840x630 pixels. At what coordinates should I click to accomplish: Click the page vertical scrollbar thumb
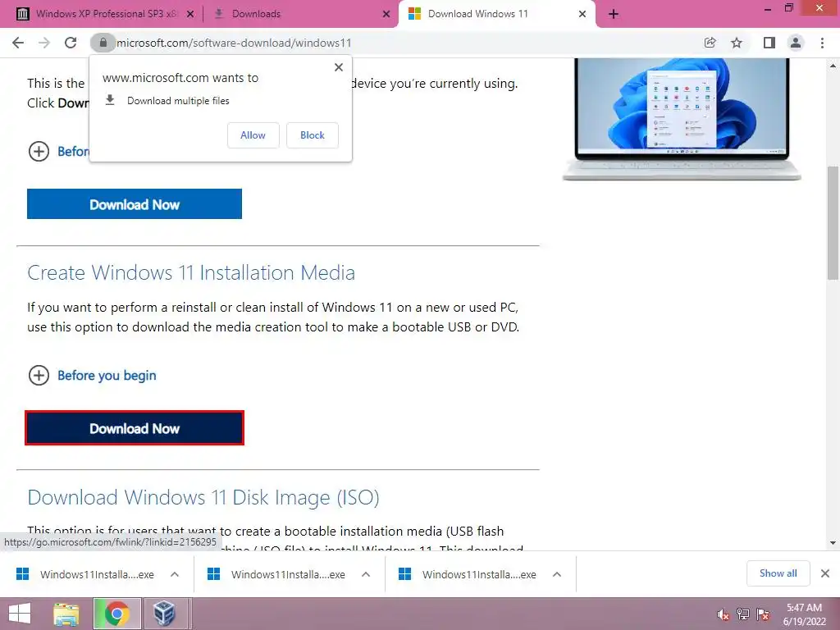tap(833, 222)
